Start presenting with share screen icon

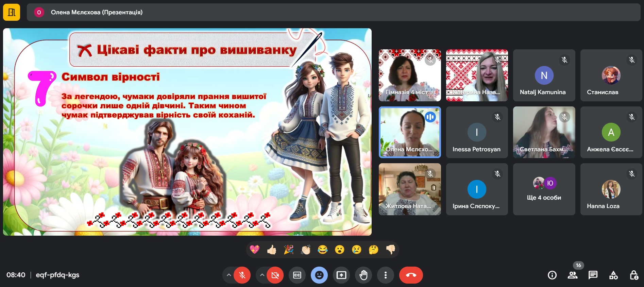pyautogui.click(x=341, y=275)
